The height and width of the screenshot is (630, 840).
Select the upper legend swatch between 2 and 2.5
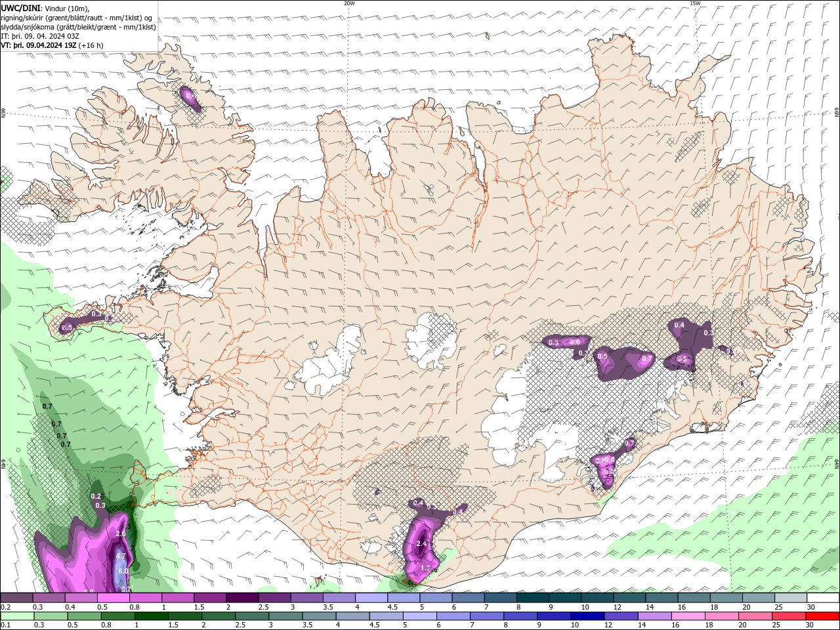tap(242, 598)
